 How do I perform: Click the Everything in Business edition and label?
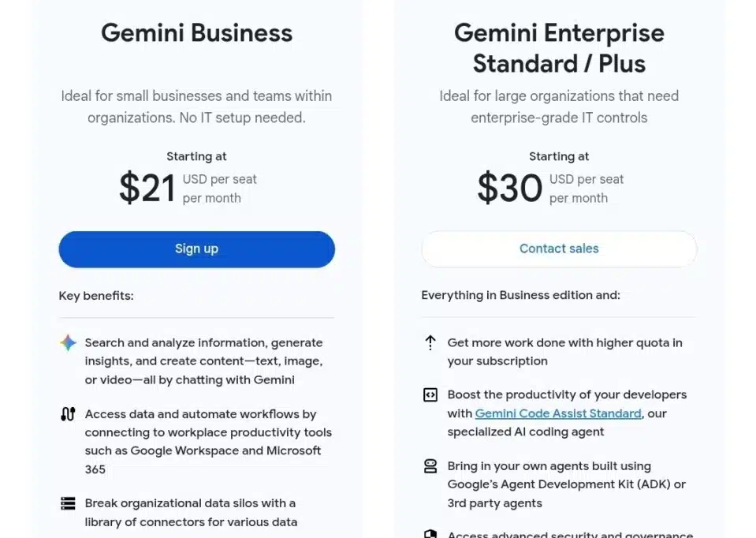click(x=520, y=295)
